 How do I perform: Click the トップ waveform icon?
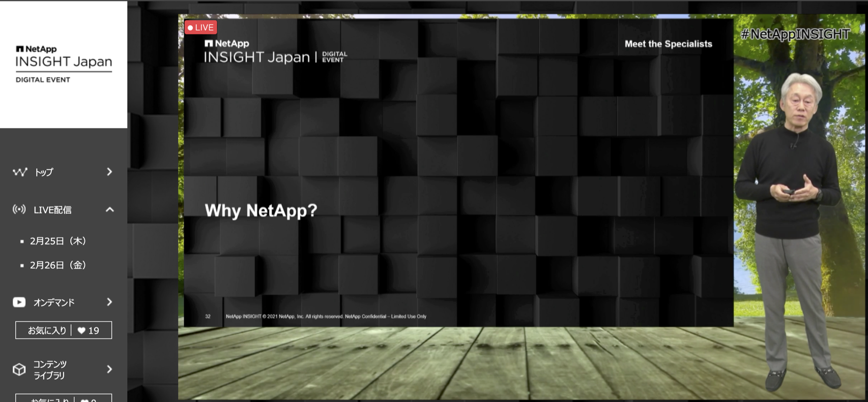tap(20, 172)
